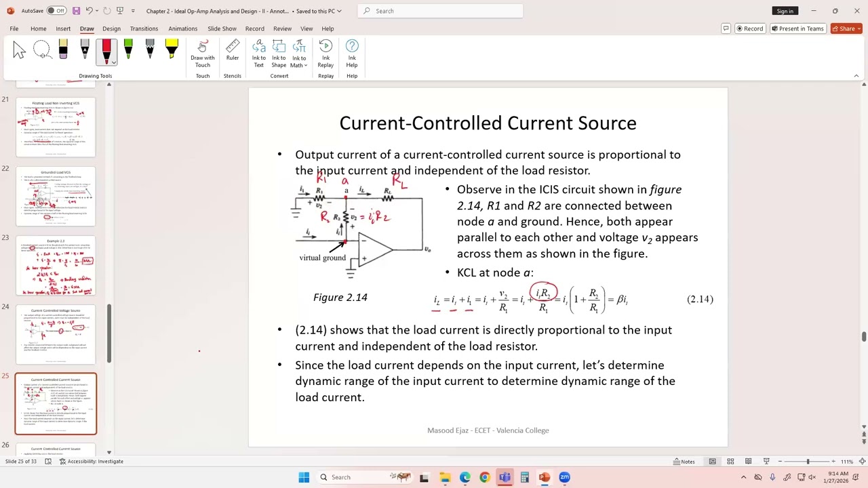
Task: Toggle the Notes pane
Action: click(684, 462)
